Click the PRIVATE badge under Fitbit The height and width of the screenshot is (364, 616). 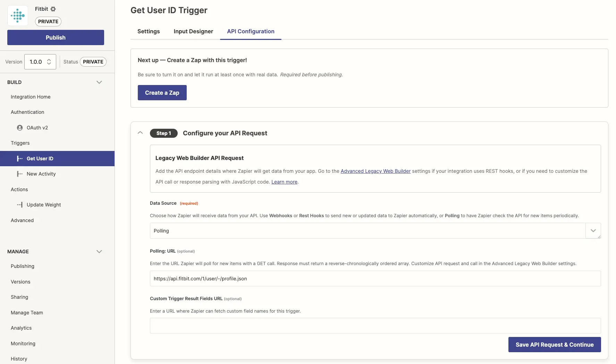coord(48,22)
